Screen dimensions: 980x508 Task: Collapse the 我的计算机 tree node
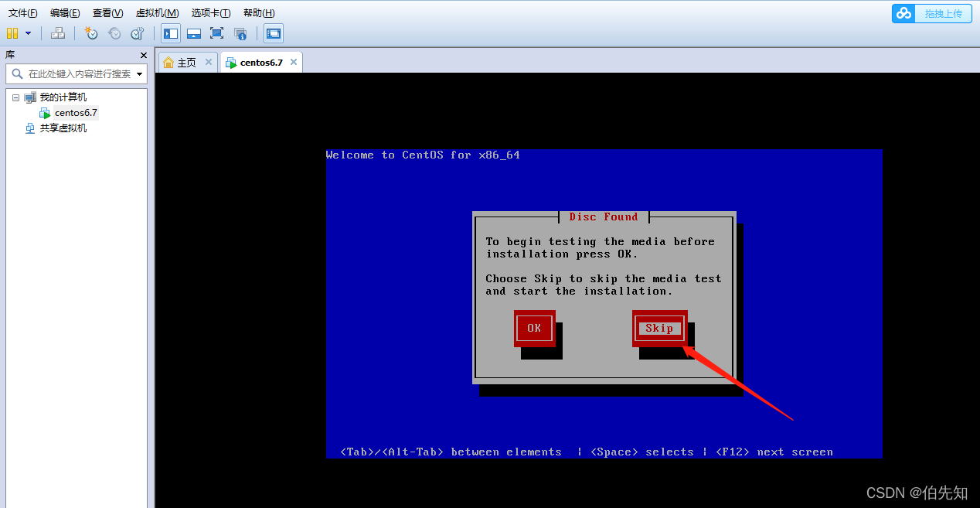(x=15, y=97)
